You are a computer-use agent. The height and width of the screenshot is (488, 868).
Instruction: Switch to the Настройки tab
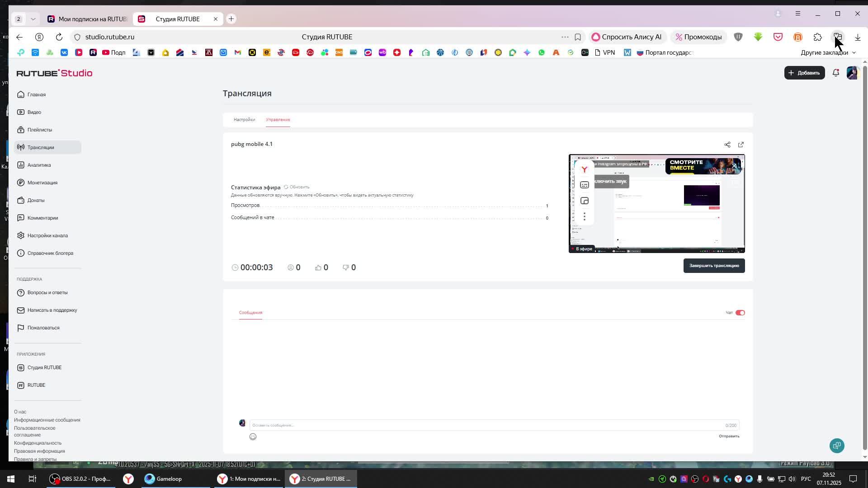(244, 120)
